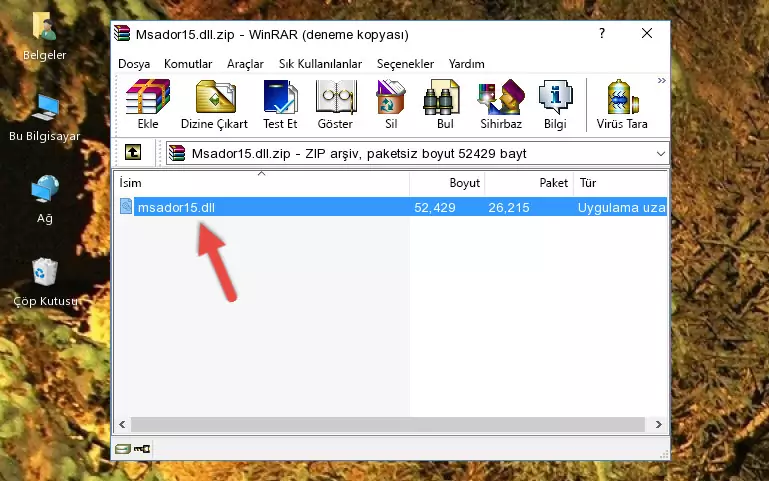Click the 52,429 size value
Viewport: 769px width, 481px height.
(435, 207)
